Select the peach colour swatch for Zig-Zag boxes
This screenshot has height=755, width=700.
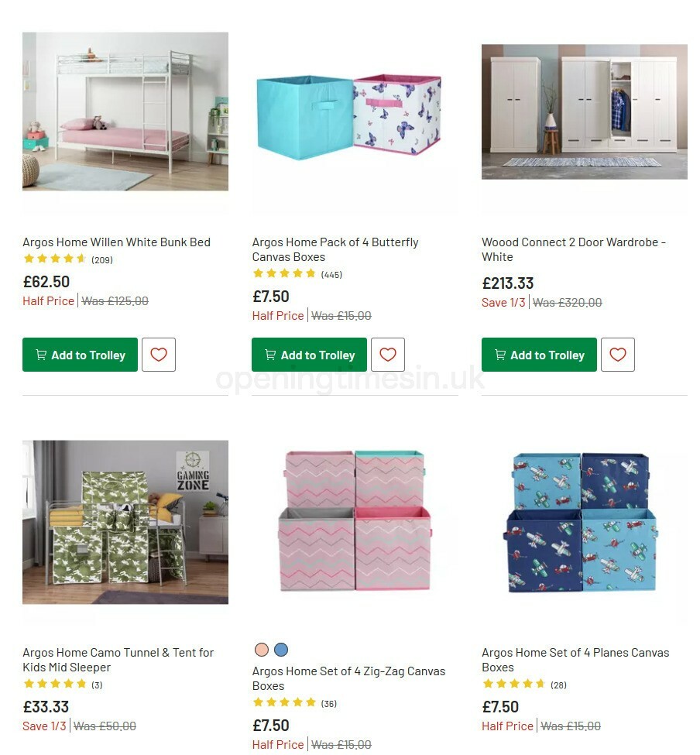(262, 649)
